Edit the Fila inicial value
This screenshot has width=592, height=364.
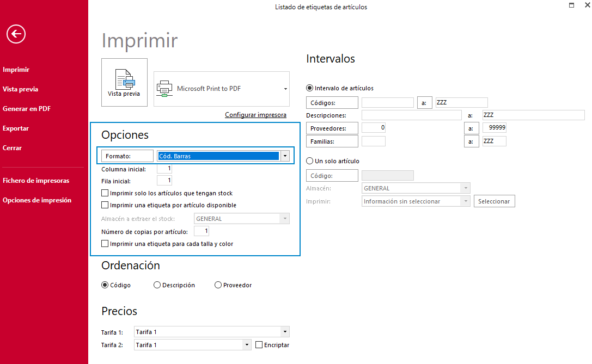coord(164,180)
